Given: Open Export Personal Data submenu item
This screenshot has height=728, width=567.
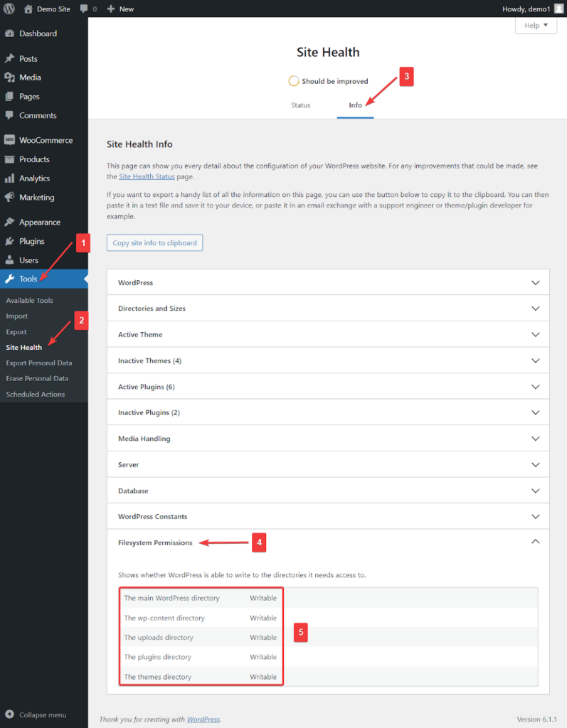Looking at the screenshot, I should pyautogui.click(x=39, y=363).
